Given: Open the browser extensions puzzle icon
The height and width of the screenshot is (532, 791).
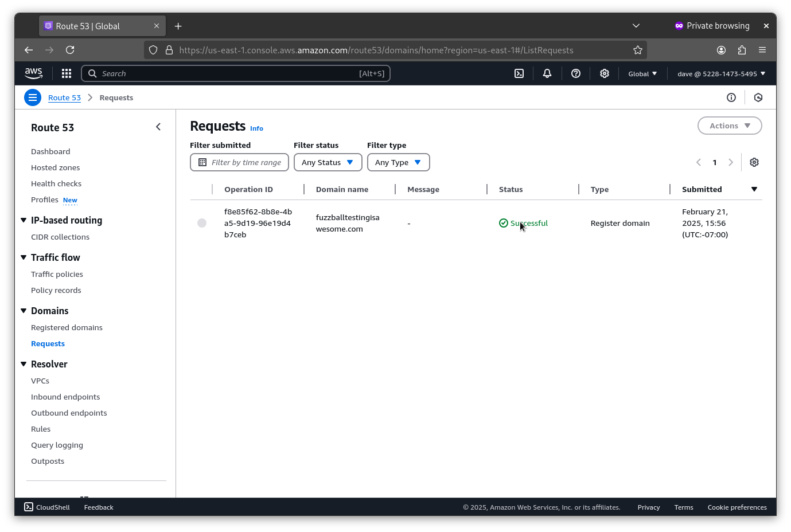Looking at the screenshot, I should tap(742, 50).
